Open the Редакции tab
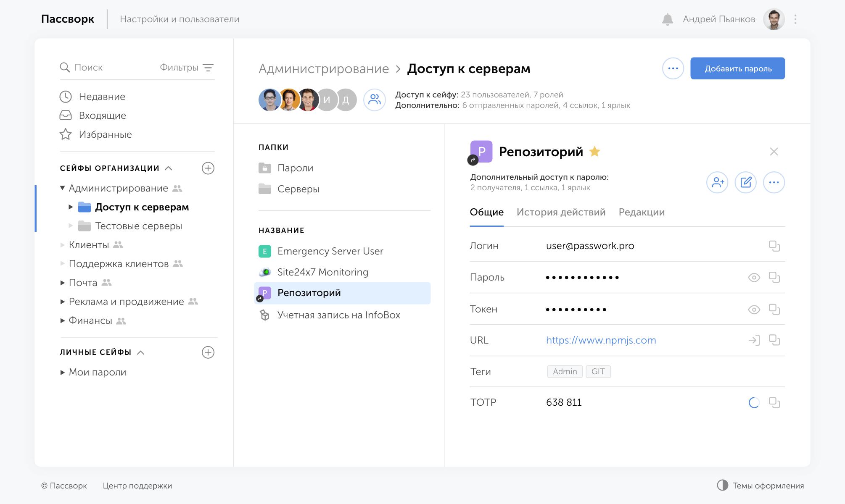The width and height of the screenshot is (845, 504). coord(642,213)
